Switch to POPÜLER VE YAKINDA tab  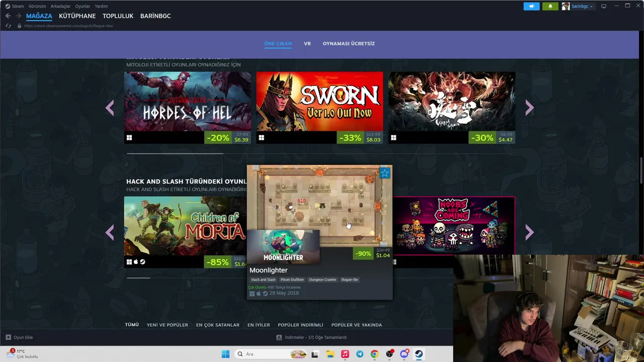point(357,325)
